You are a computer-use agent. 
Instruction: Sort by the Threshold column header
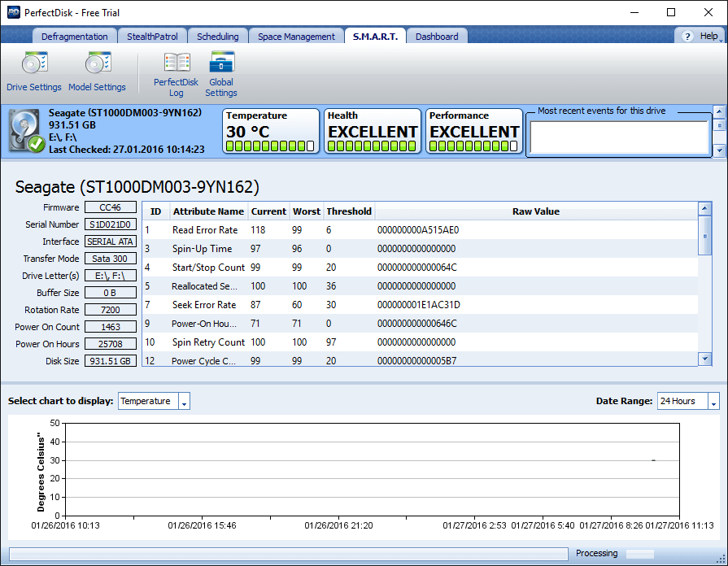(x=349, y=211)
